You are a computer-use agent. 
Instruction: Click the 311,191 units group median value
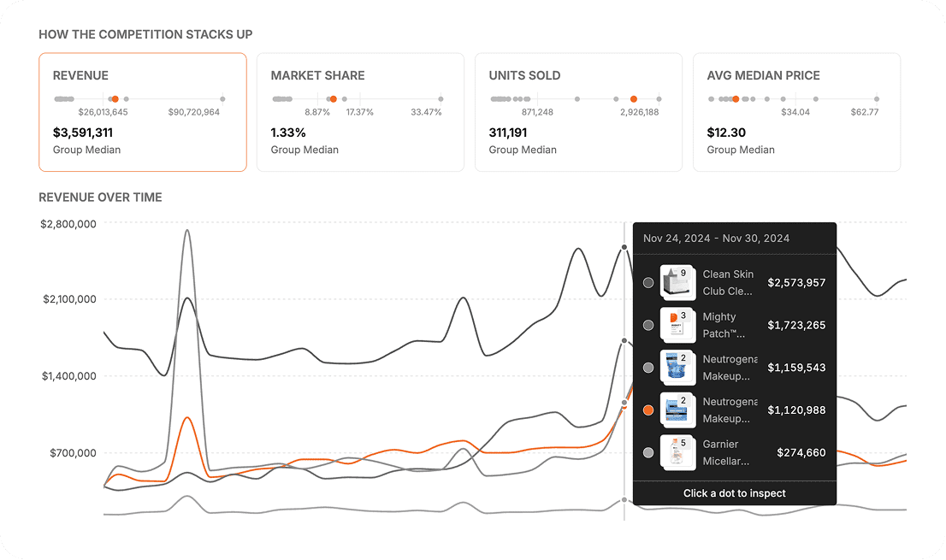pyautogui.click(x=508, y=133)
